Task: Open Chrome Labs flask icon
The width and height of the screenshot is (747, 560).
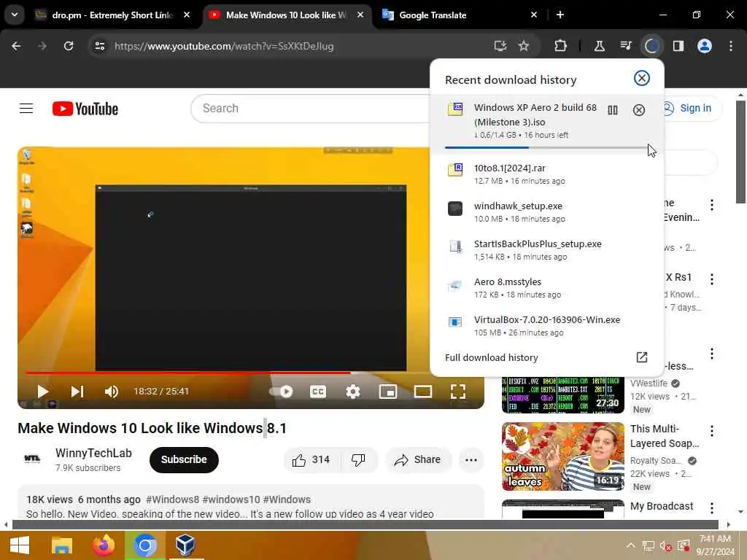Action: 600,46
